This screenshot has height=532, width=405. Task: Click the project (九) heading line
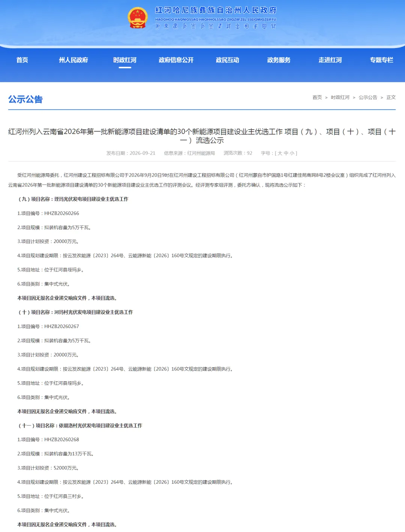[73, 199]
